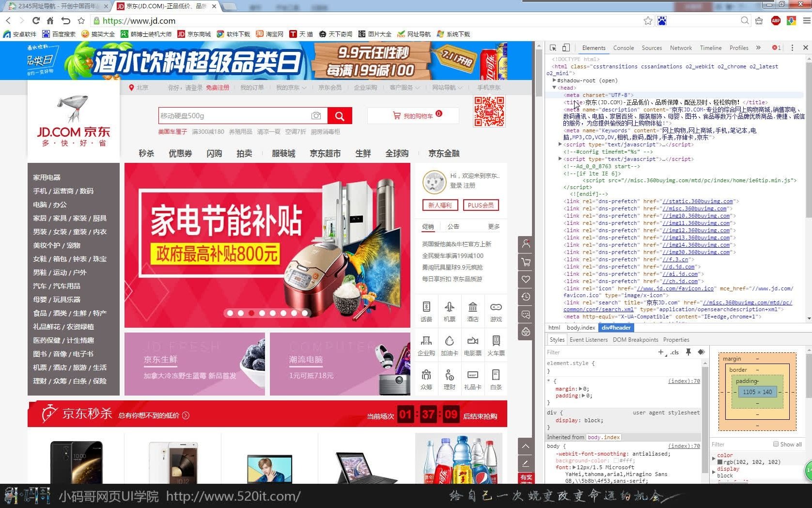Image resolution: width=812 pixels, height=508 pixels.
Task: Select the body.index breadcrumb
Action: click(x=580, y=328)
